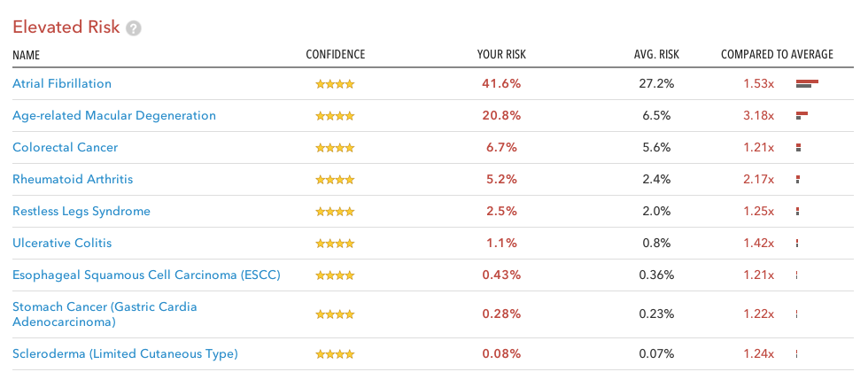Click Rheumatoid Arthritis comparison bar icon
Image resolution: width=868 pixels, height=372 pixels.
pyautogui.click(x=798, y=180)
